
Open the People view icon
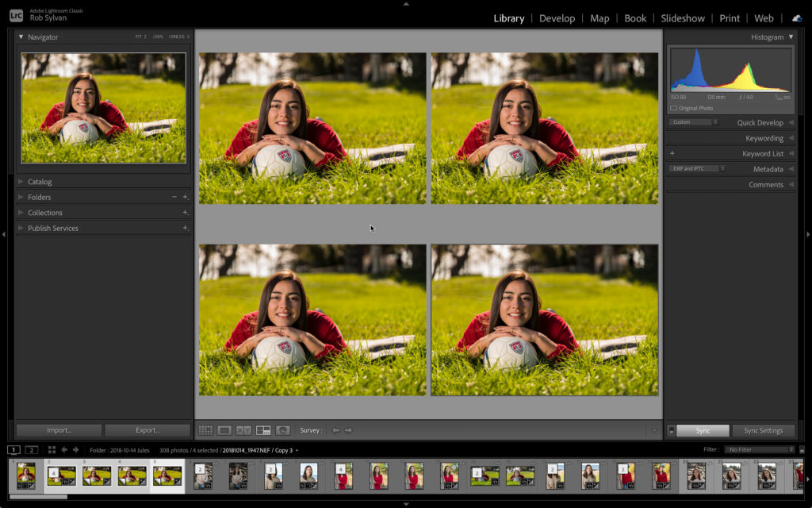pos(282,430)
